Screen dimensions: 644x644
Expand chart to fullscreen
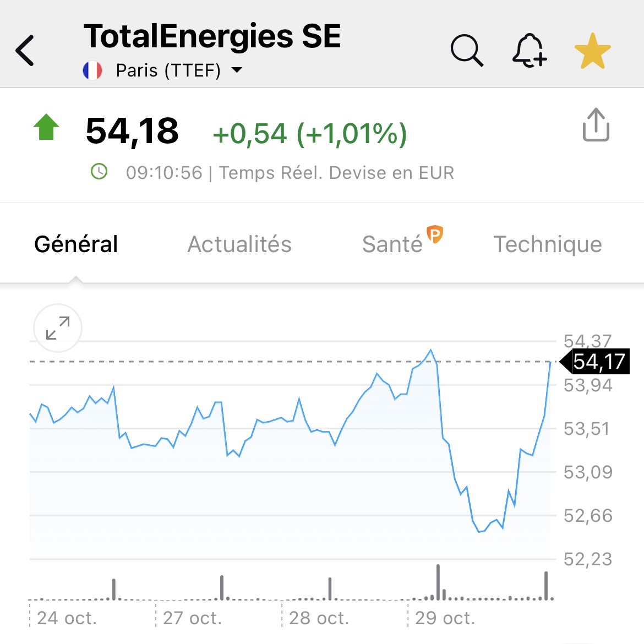58,328
